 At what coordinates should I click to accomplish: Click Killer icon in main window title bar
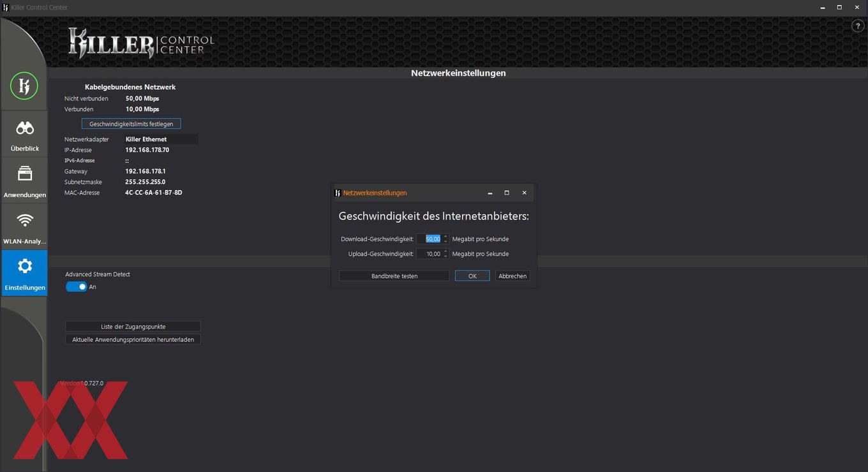pyautogui.click(x=6, y=7)
